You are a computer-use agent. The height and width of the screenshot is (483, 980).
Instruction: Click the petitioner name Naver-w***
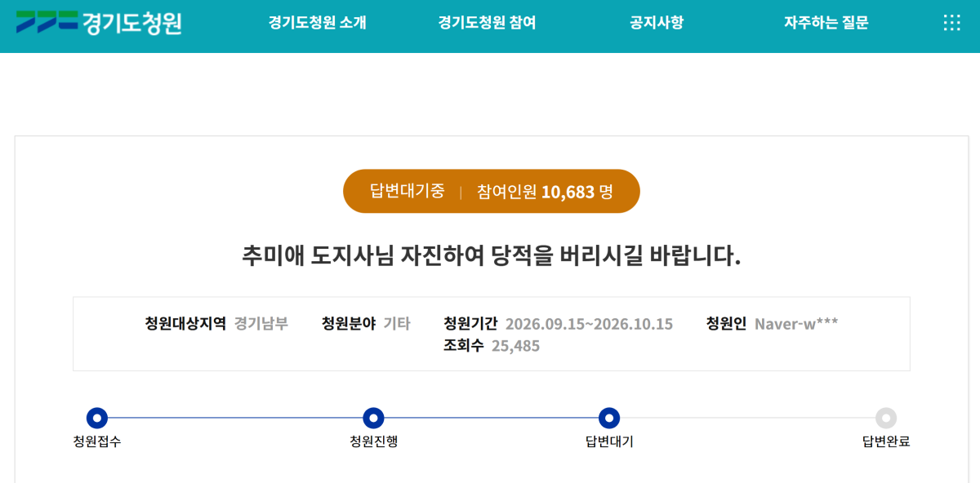click(796, 324)
